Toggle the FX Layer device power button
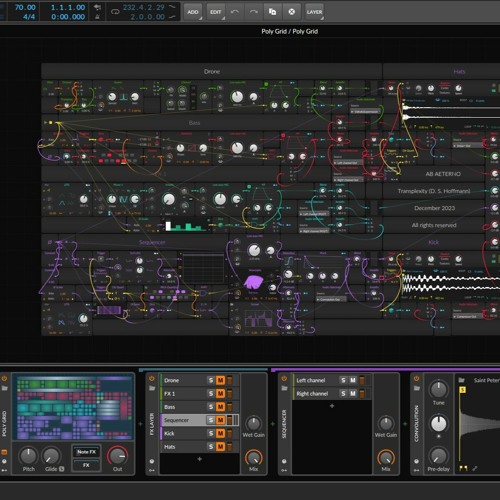 [x=152, y=379]
